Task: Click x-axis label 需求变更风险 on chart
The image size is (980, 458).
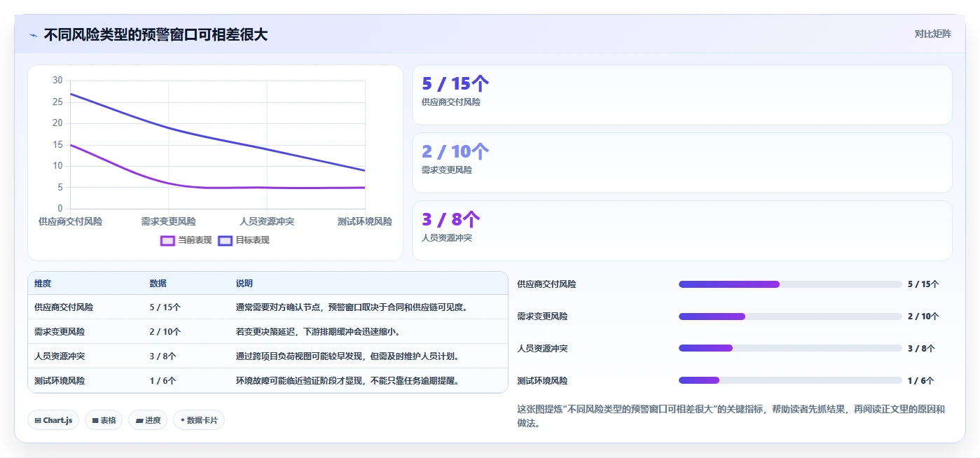Action: (168, 221)
